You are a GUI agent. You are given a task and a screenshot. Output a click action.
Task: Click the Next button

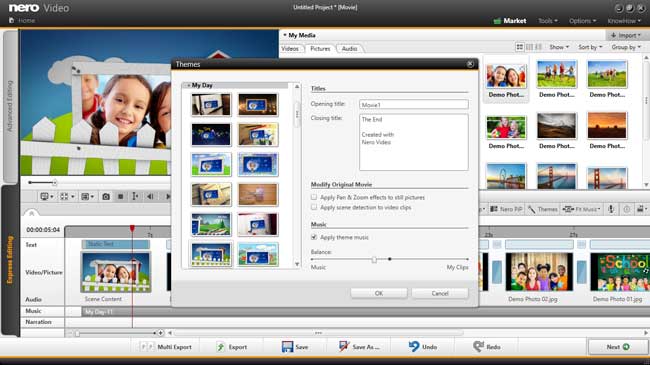pyautogui.click(x=618, y=347)
